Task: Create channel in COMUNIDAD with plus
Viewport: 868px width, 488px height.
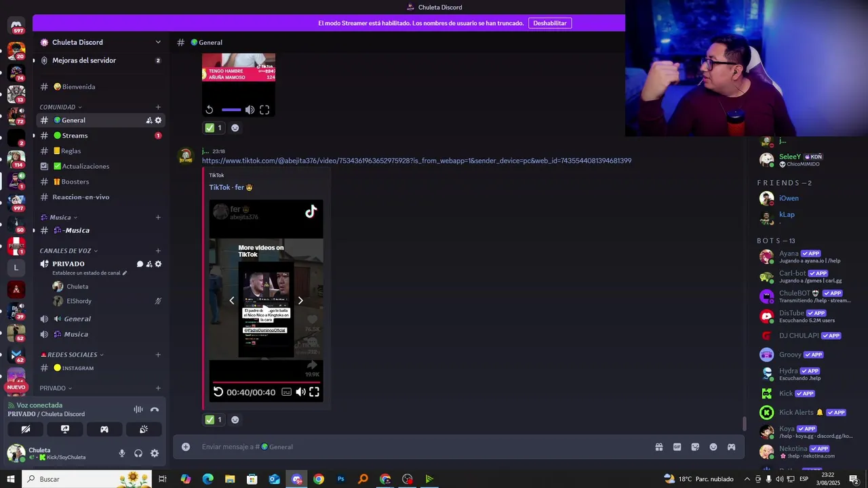Action: [x=158, y=107]
